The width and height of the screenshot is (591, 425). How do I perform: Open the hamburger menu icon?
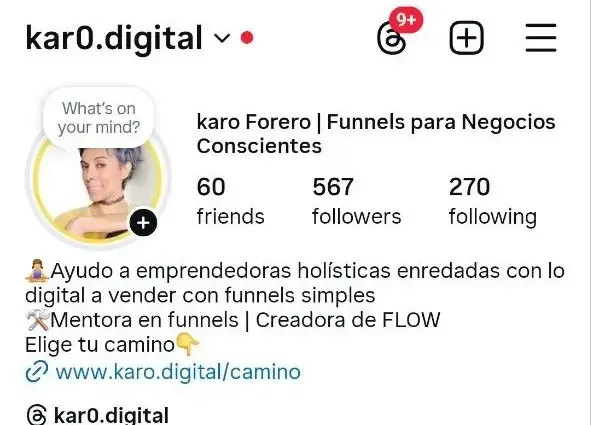tap(541, 38)
